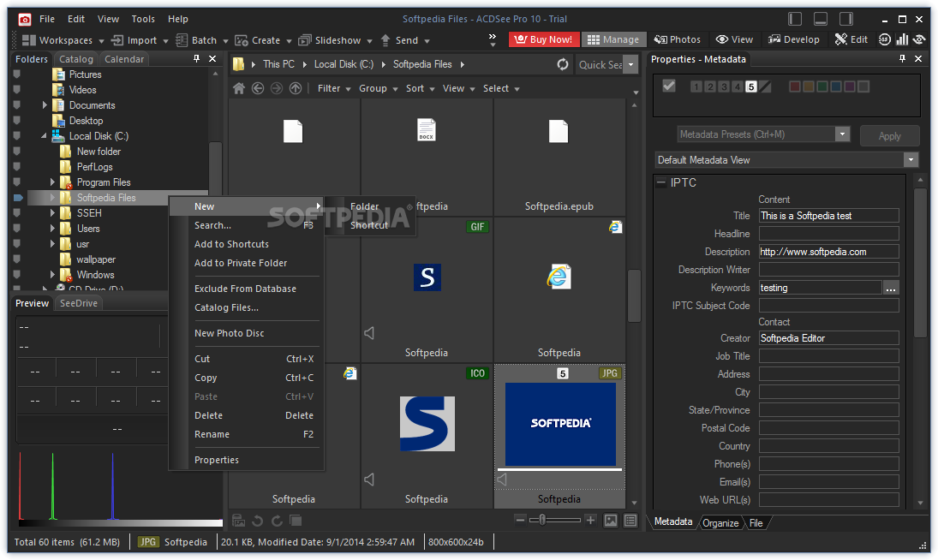Toggle Easy-Select marker for Softpedia Files
Viewport: 938px width, 560px height.
pyautogui.click(x=17, y=197)
